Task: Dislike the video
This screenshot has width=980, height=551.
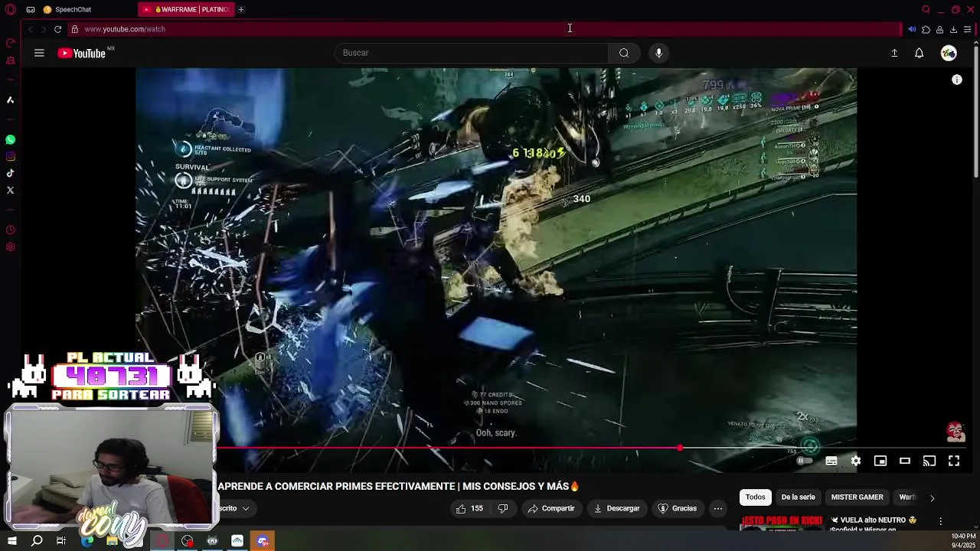Action: coord(503,508)
